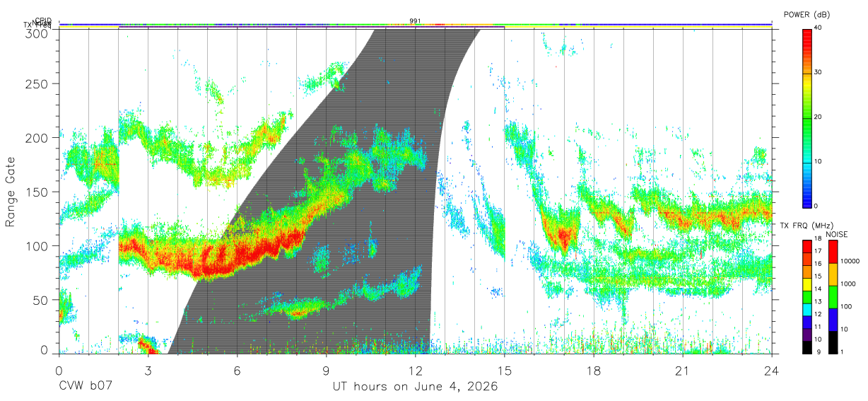Click the TX FRQ scale label 14
This screenshot has width=868, height=401.
[816, 289]
